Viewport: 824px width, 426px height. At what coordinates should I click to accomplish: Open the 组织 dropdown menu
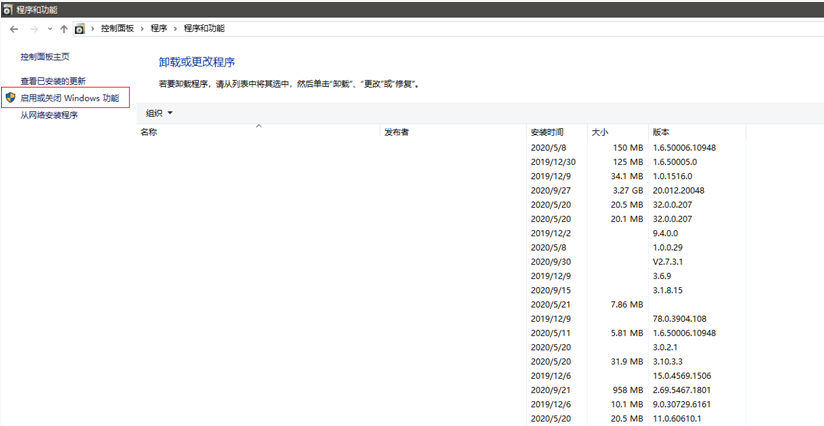click(159, 113)
